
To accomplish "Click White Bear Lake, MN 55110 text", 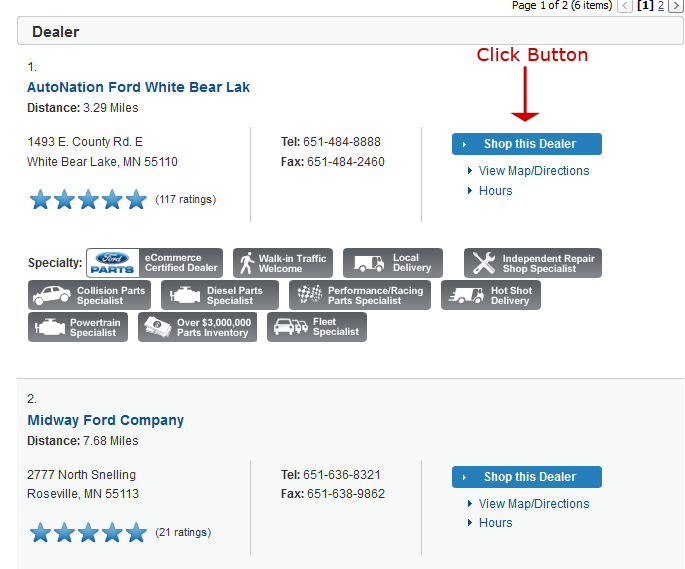I will tap(102, 162).
